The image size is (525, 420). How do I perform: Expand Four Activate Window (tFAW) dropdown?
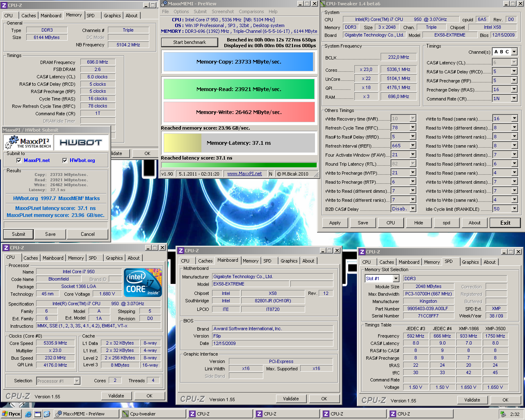click(x=413, y=155)
